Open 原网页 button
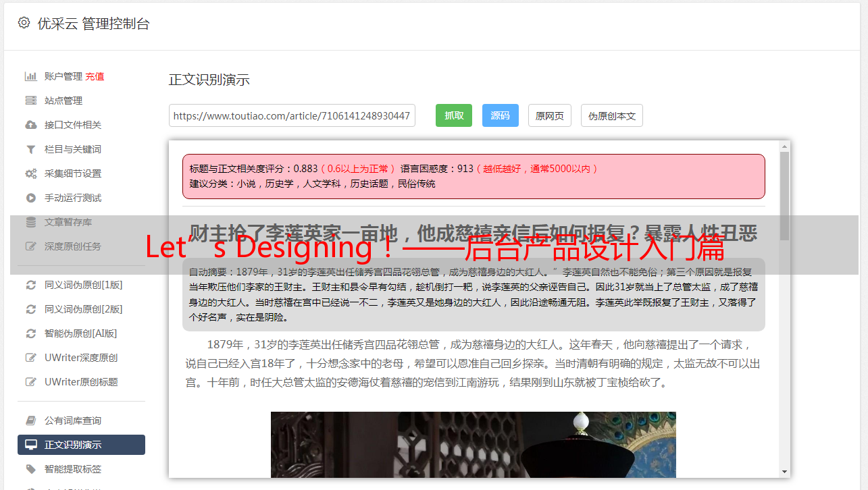868x490 pixels. 550,115
